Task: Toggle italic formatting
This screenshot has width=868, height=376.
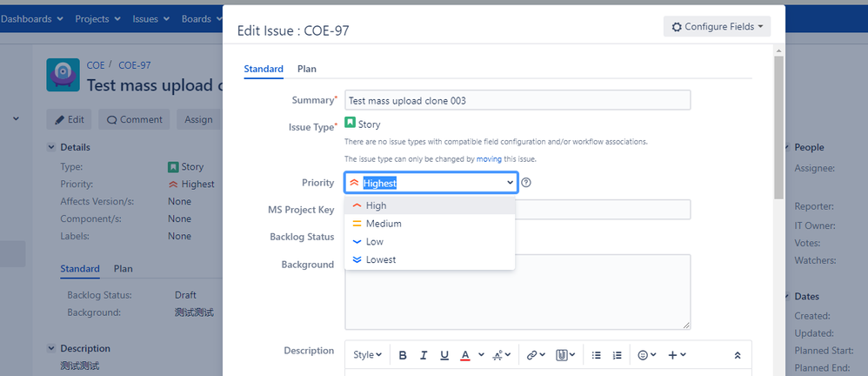Action: coord(424,355)
